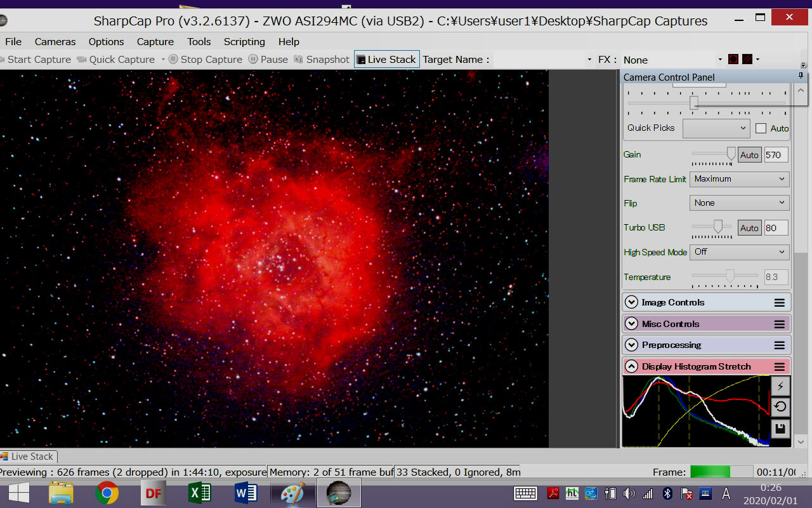Open Word from the taskbar
The height and width of the screenshot is (508, 812).
[x=245, y=493]
